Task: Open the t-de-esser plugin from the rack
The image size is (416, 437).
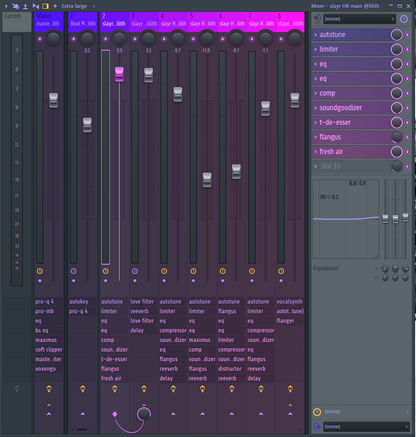Action: click(353, 122)
